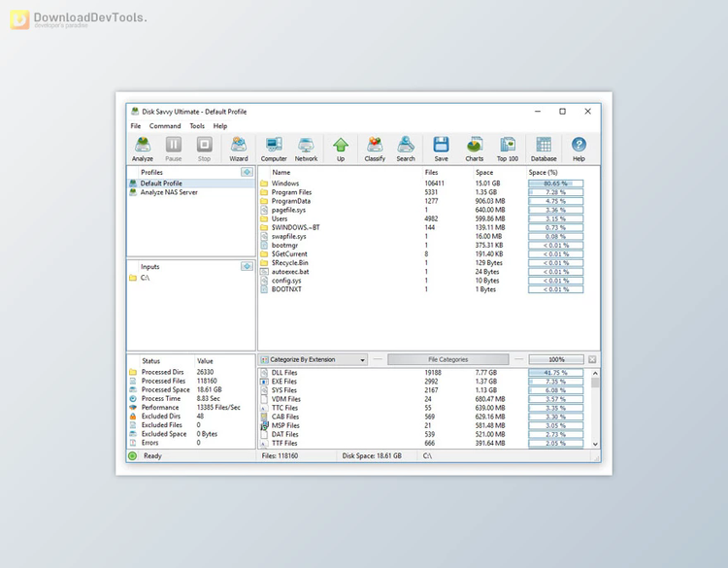728x568 pixels.
Task: Show the Top 100 files
Action: click(x=508, y=149)
